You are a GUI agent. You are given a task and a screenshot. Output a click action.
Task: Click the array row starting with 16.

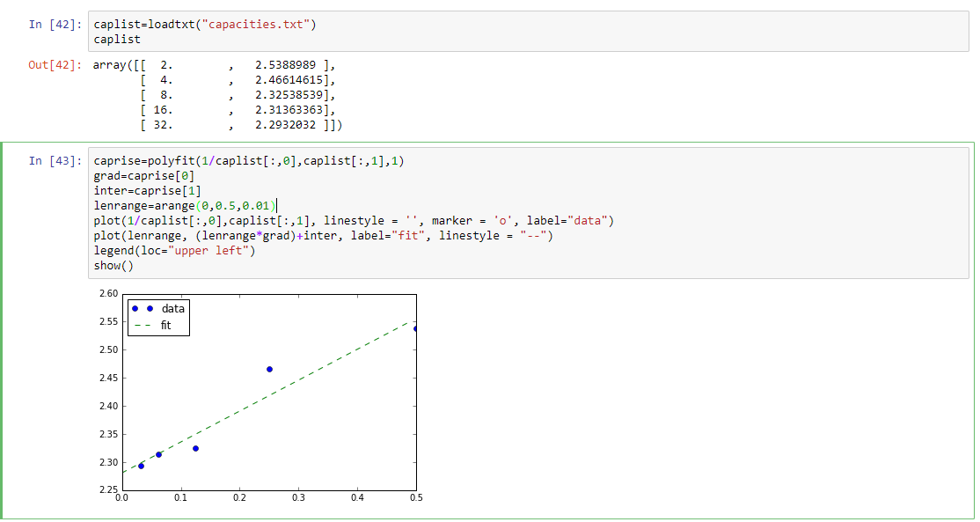coord(238,110)
